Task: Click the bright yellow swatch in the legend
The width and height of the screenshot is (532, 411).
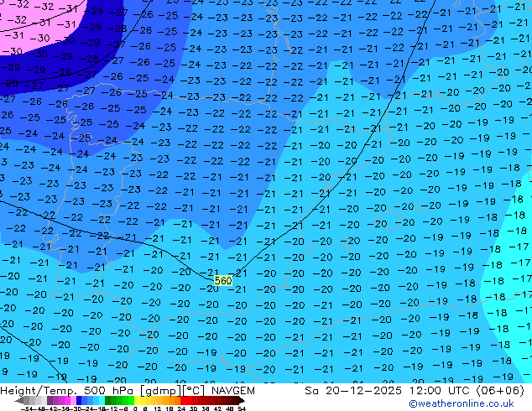Action: (x=137, y=400)
